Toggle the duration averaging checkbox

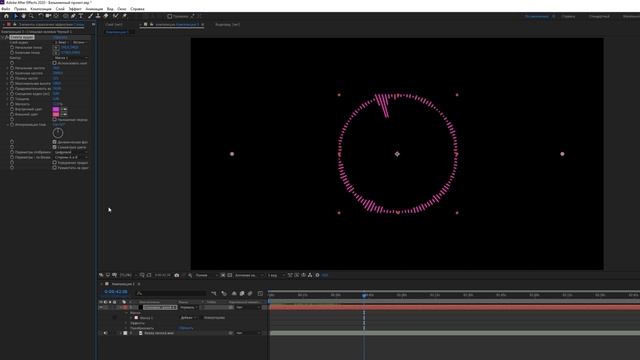[55, 162]
